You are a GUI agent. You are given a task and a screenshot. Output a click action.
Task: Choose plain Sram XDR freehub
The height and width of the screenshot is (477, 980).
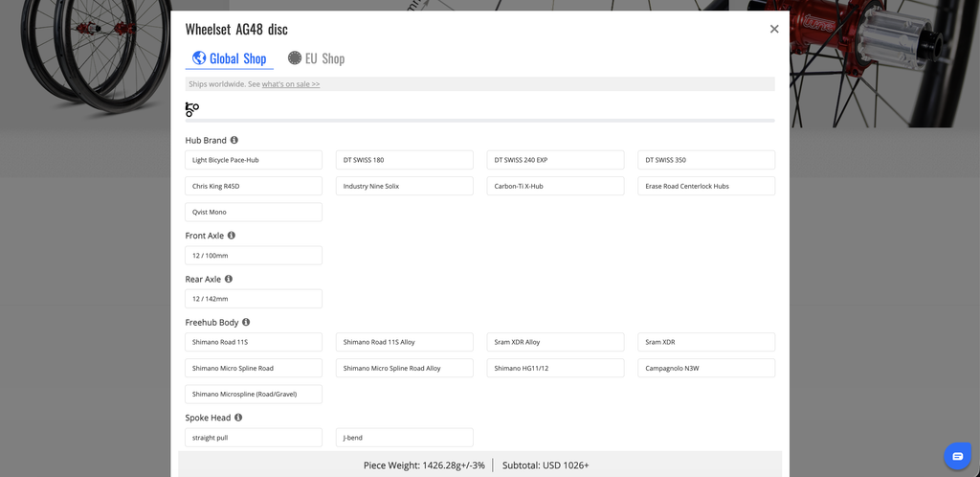click(x=706, y=342)
